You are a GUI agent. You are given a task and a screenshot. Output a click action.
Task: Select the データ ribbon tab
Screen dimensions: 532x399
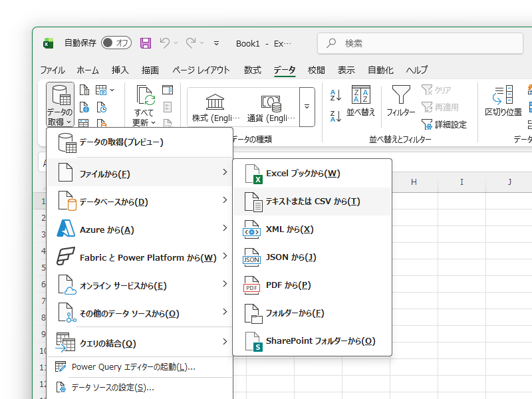285,70
